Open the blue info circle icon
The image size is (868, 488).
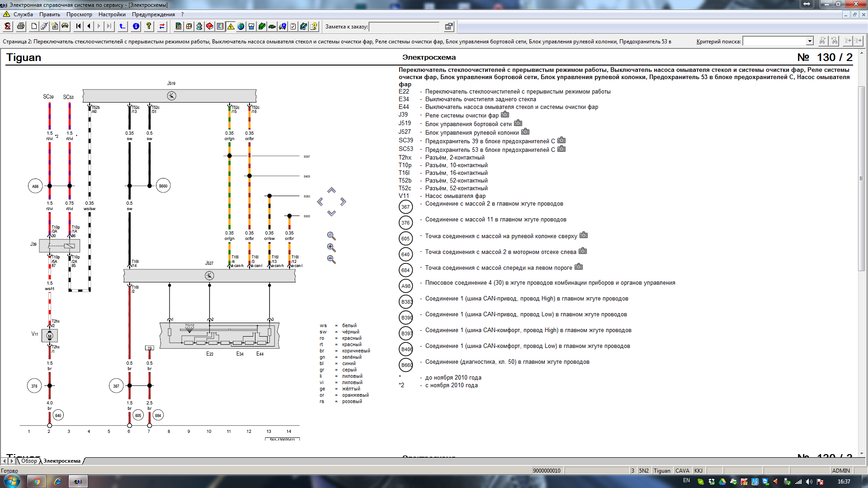[136, 26]
